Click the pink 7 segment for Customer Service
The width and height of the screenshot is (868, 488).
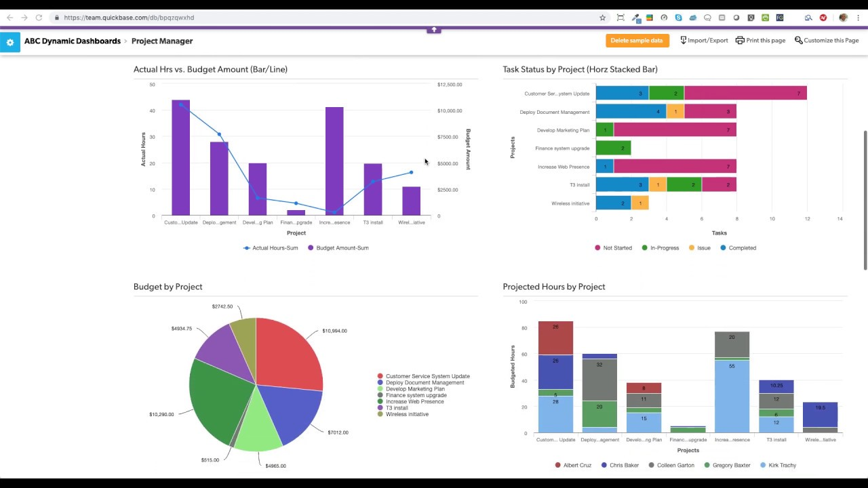pos(745,94)
